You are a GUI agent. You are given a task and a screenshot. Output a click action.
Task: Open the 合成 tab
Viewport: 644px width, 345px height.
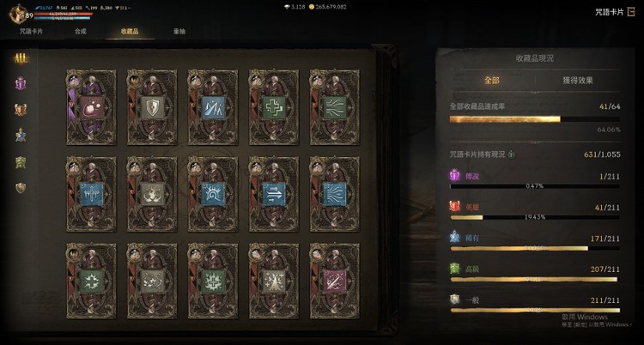point(81,31)
